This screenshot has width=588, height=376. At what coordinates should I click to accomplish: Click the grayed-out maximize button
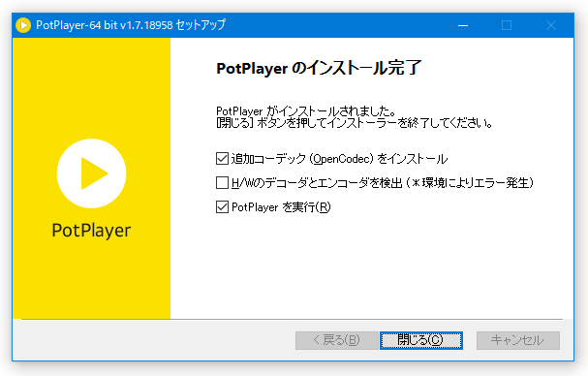tap(507, 25)
